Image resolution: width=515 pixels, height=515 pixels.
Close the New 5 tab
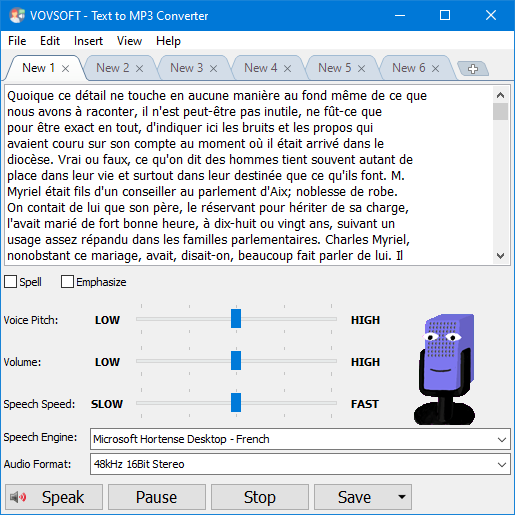[361, 69]
